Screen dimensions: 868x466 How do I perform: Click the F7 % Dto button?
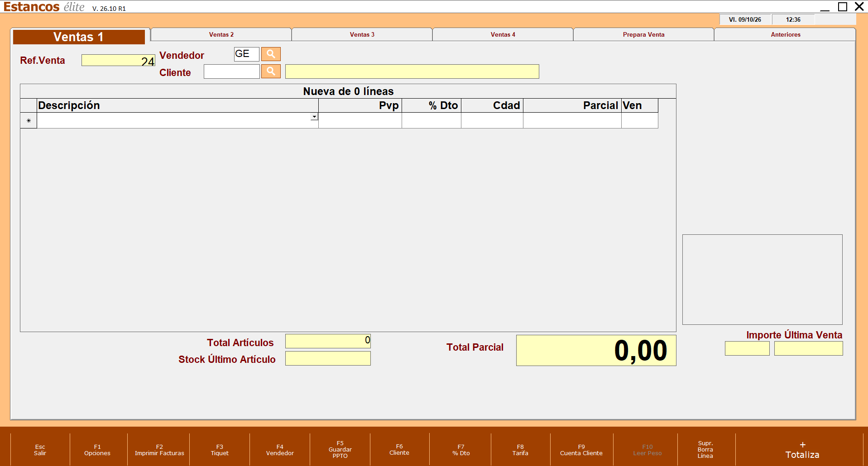(461, 450)
